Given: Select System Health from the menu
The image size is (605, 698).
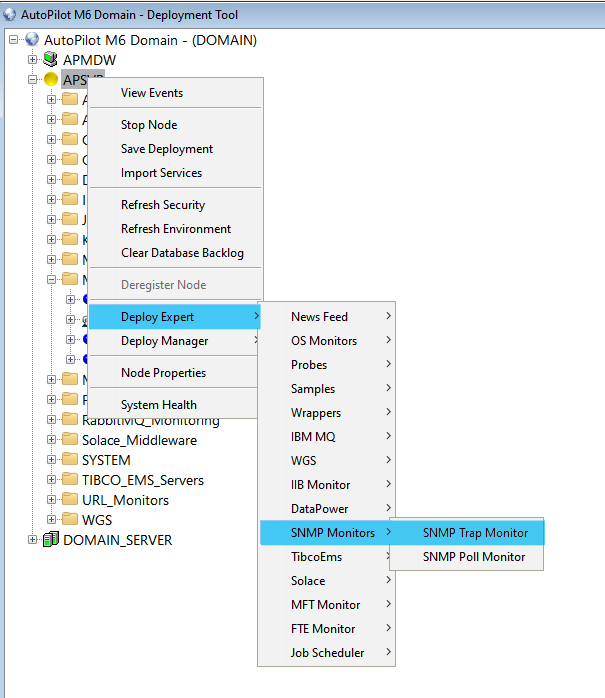Looking at the screenshot, I should [x=175, y=405].
